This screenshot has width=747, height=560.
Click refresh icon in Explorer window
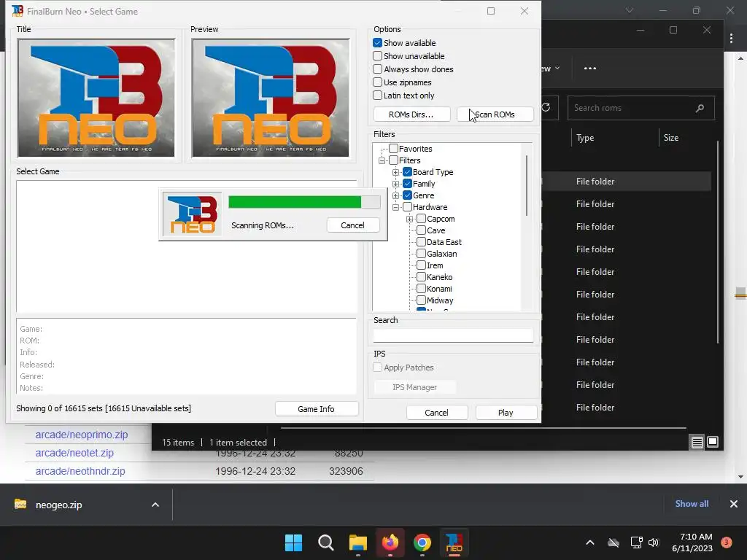(546, 107)
